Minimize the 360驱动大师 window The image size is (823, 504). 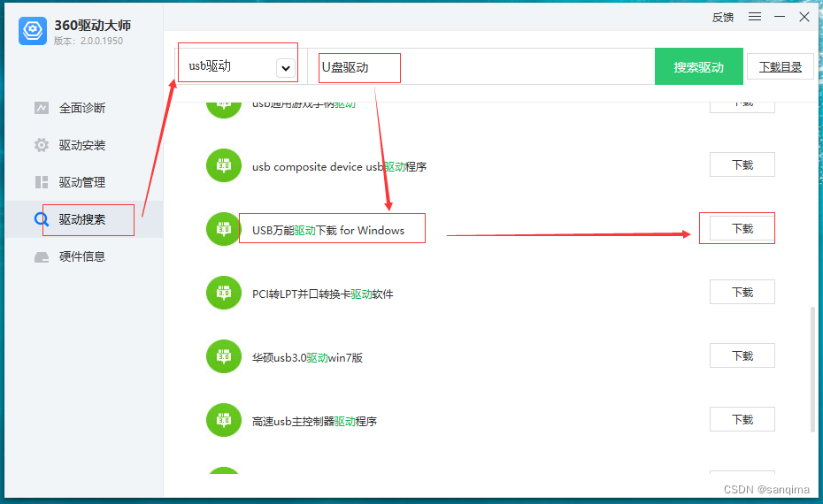780,17
